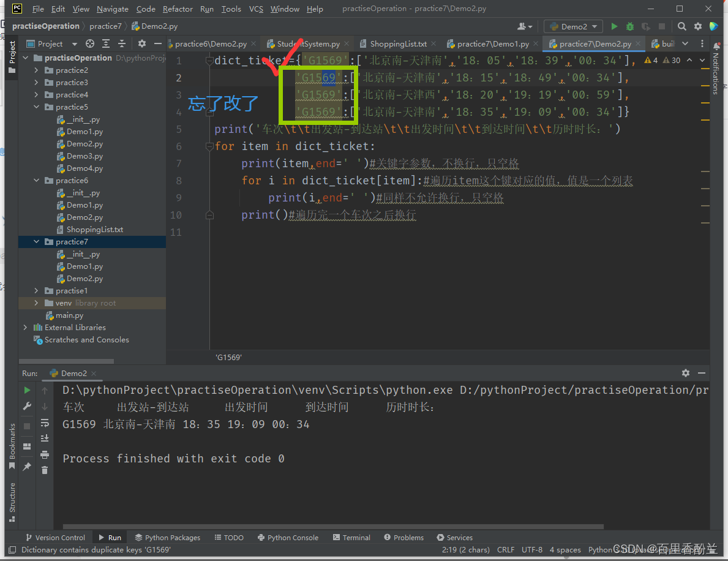Minimize the Run tool window
728x561 pixels.
(x=702, y=373)
